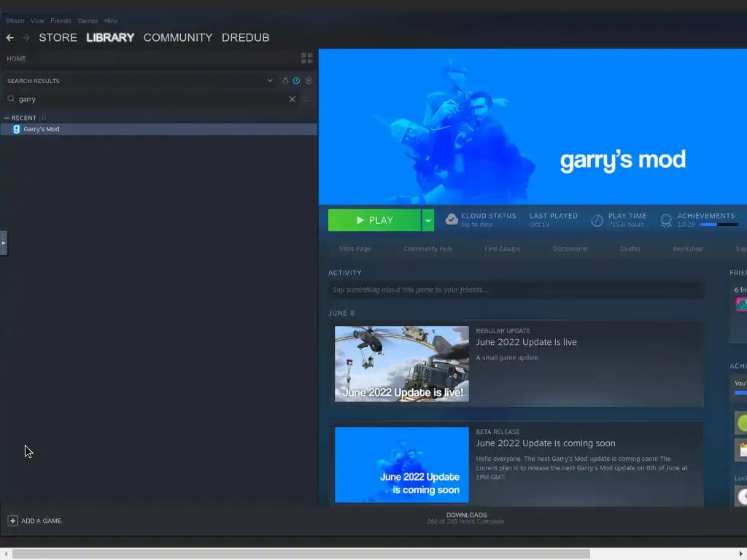Screen dimensions: 747x560
Task: Toggle the Linux/SteamOS games filter icon
Action: point(285,81)
